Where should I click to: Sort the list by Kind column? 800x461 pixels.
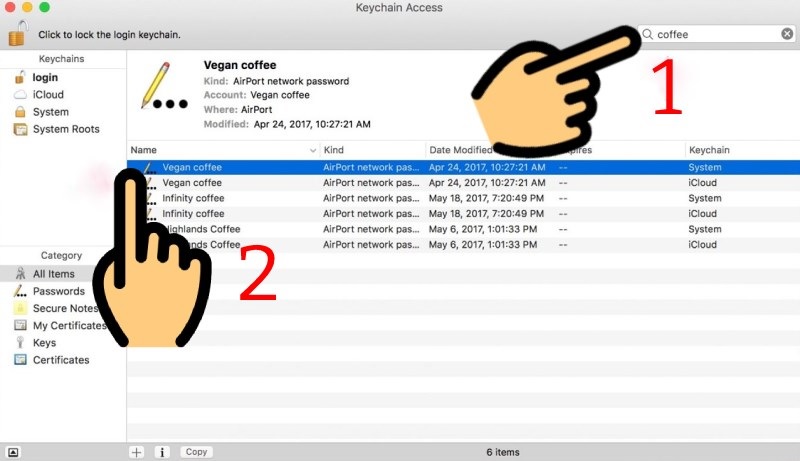pos(372,150)
